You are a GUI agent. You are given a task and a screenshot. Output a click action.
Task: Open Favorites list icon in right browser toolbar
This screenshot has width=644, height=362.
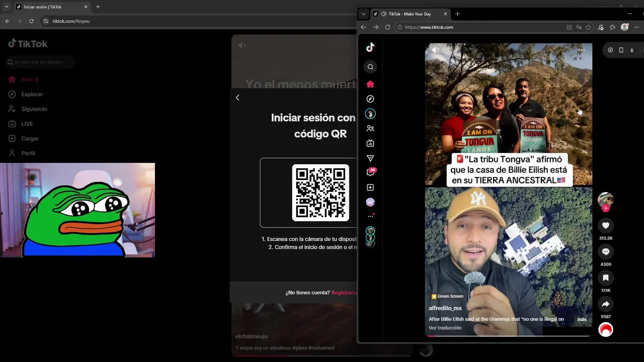click(x=612, y=27)
